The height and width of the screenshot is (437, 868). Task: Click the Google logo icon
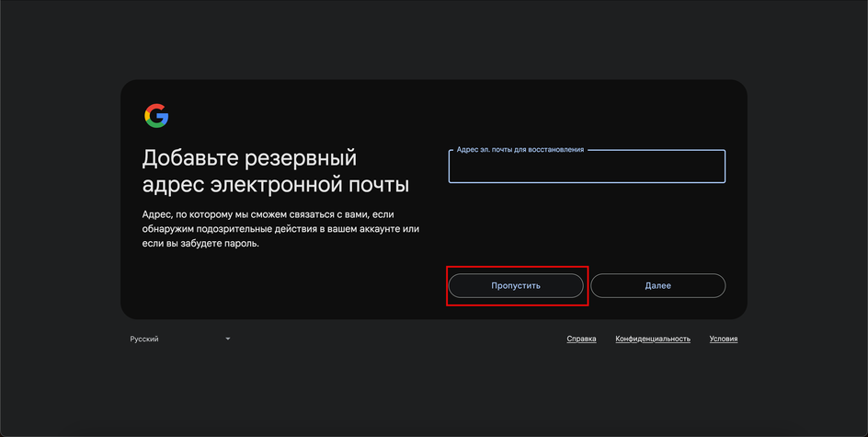tap(156, 116)
